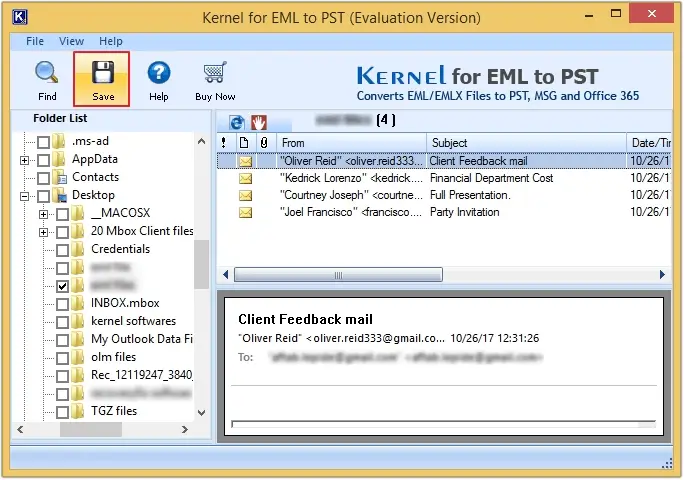The height and width of the screenshot is (480, 684).
Task: Click folder list scroll down arrow
Action: point(202,412)
